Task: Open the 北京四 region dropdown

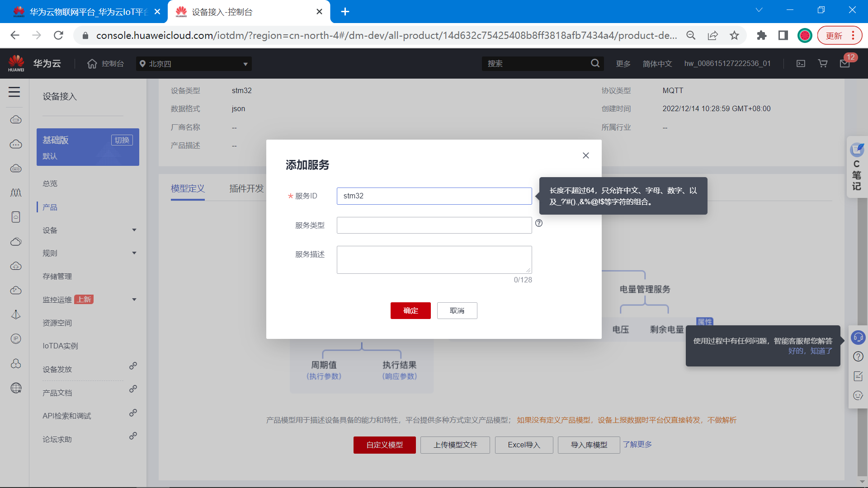Action: pyautogui.click(x=193, y=64)
